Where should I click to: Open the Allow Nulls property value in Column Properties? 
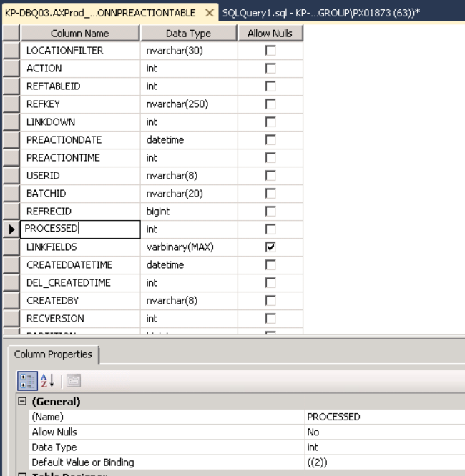383,432
